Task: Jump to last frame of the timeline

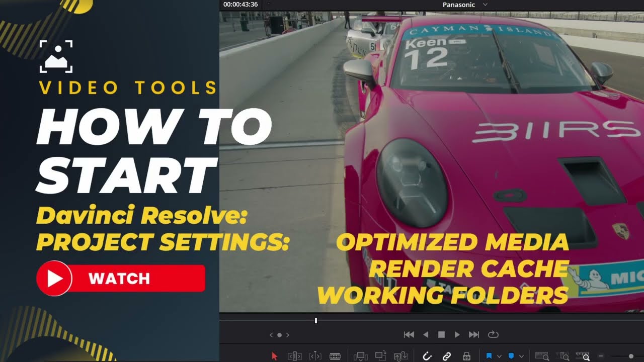Action: 473,334
